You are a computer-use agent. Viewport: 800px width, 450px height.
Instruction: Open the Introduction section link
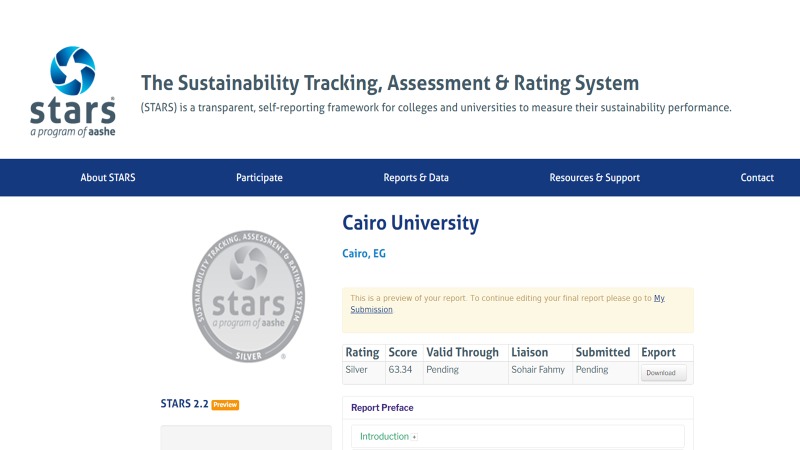(x=384, y=437)
